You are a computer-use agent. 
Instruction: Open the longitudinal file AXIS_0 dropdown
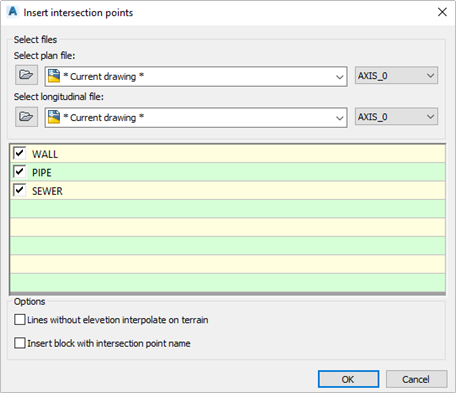click(x=396, y=117)
